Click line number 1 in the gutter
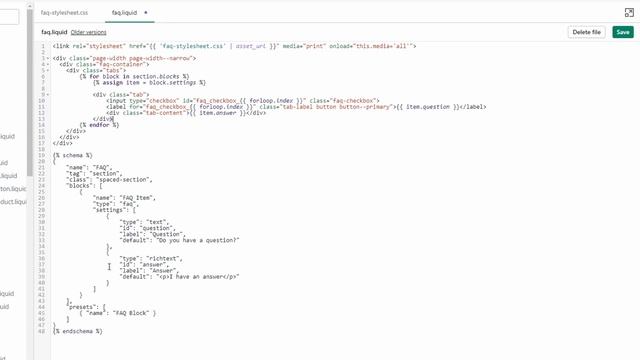 (43, 46)
